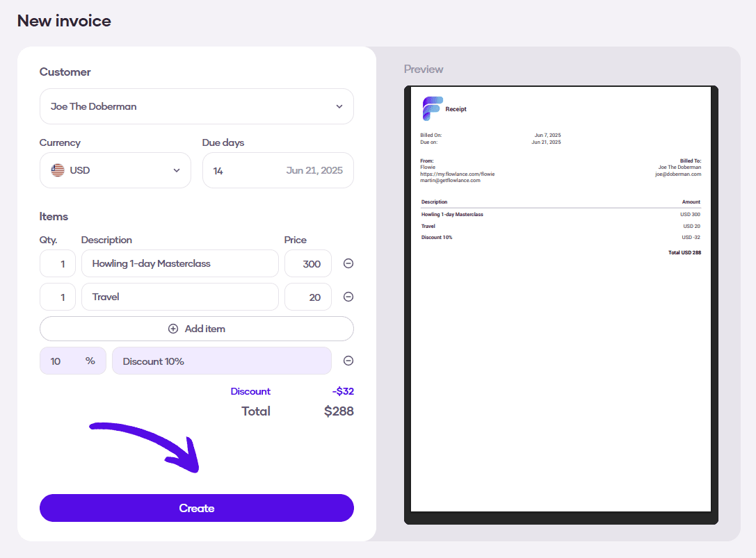Remove the Howling 1-day Masterclass item
The image size is (756, 558).
pyautogui.click(x=348, y=263)
